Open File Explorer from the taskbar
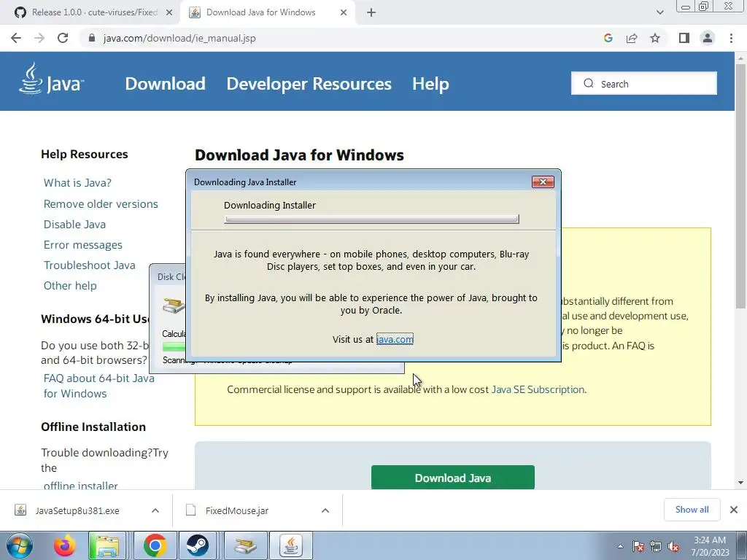Image resolution: width=747 pixels, height=560 pixels. coord(107,545)
